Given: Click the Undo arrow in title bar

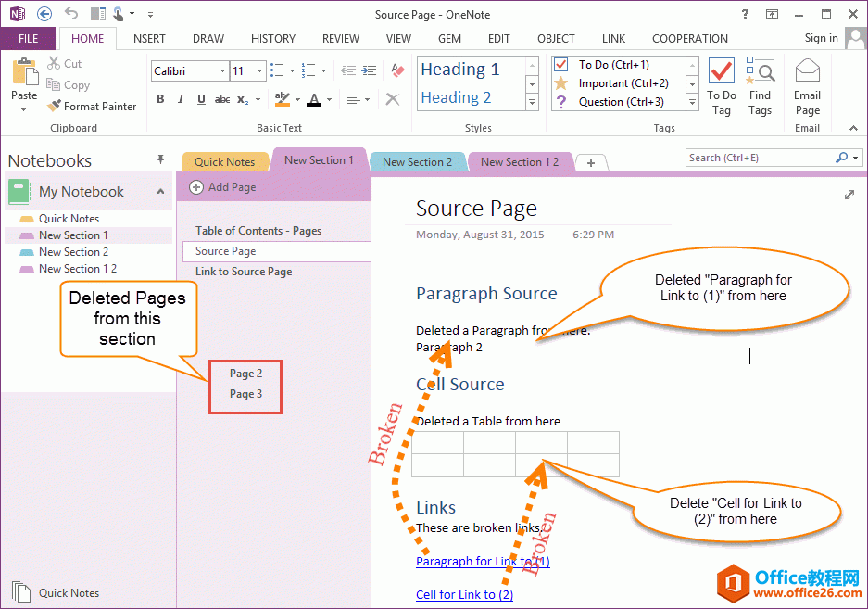Looking at the screenshot, I should point(71,14).
